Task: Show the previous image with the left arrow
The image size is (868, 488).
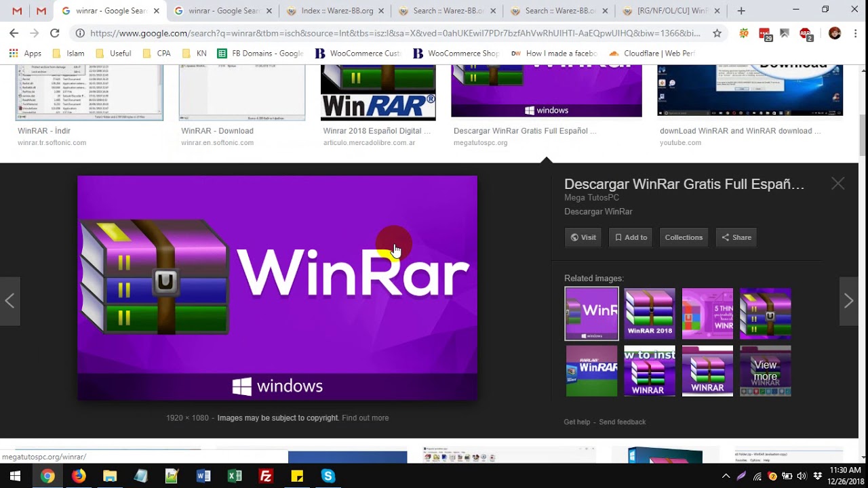Action: click(x=9, y=301)
